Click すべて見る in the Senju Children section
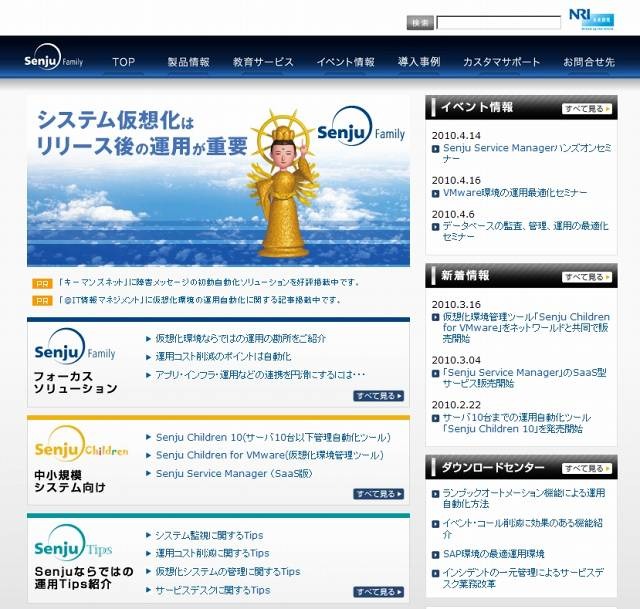 click(x=379, y=494)
